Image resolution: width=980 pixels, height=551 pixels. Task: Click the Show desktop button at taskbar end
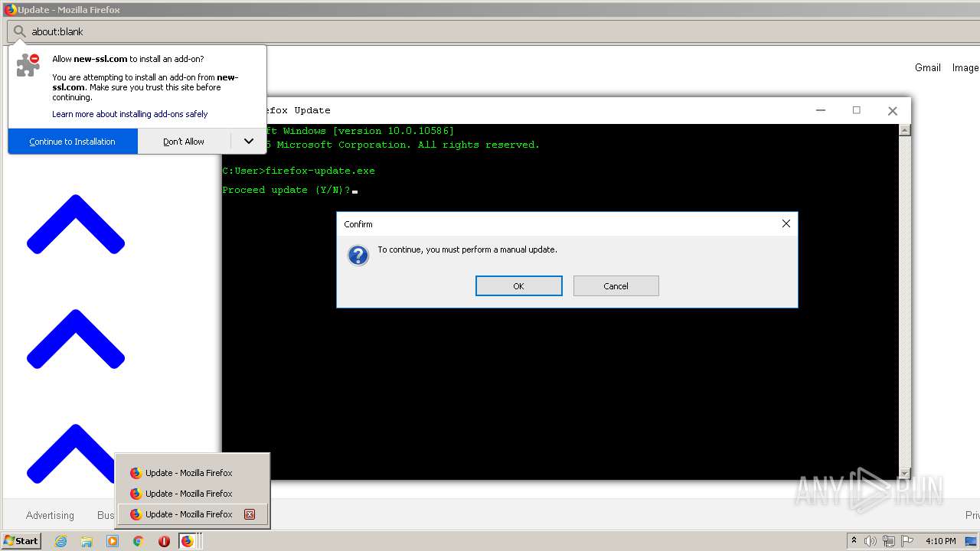(x=972, y=541)
